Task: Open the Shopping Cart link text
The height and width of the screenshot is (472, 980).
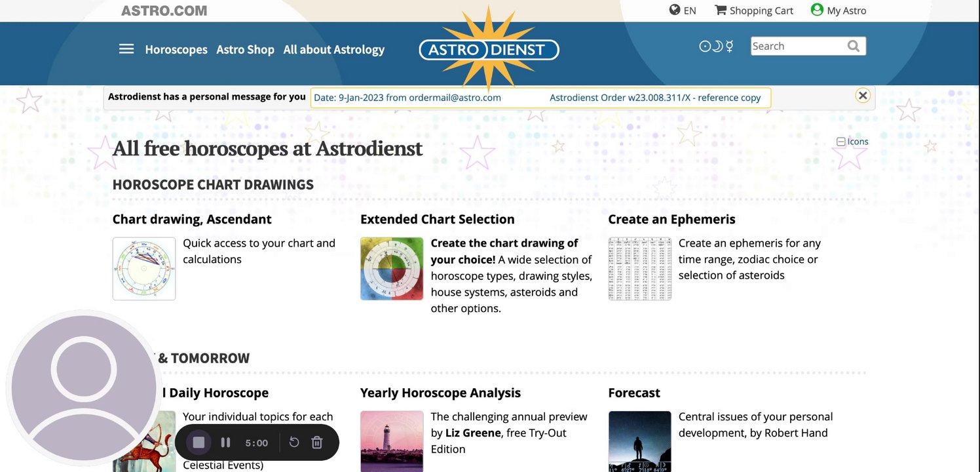Action: click(761, 10)
